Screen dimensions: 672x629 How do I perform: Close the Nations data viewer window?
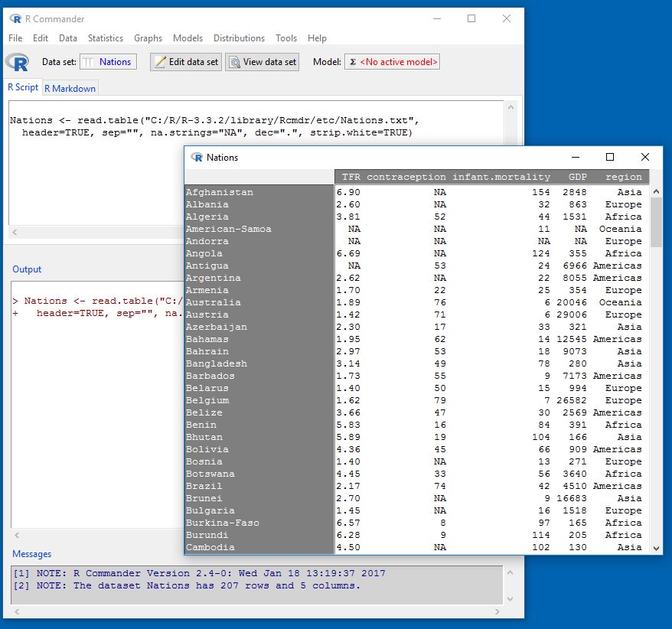pos(645,158)
